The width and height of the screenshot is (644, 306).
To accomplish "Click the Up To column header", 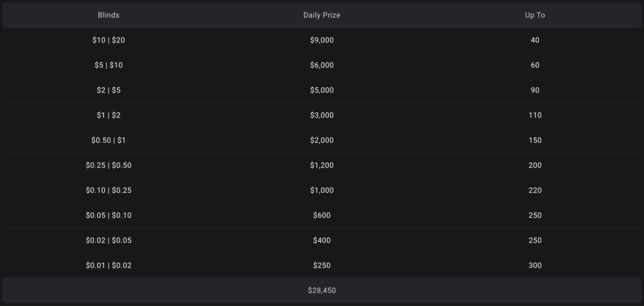I will pos(535,15).
